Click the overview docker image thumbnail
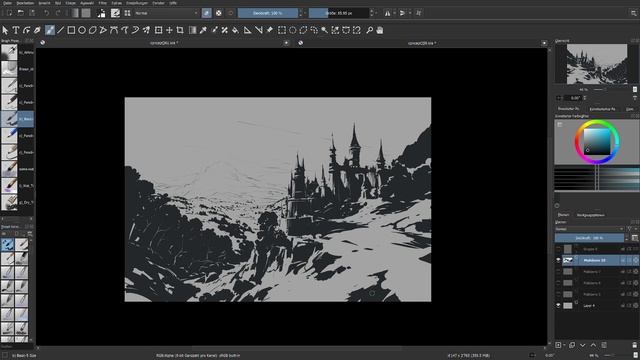The height and width of the screenshot is (360, 640). tap(597, 64)
